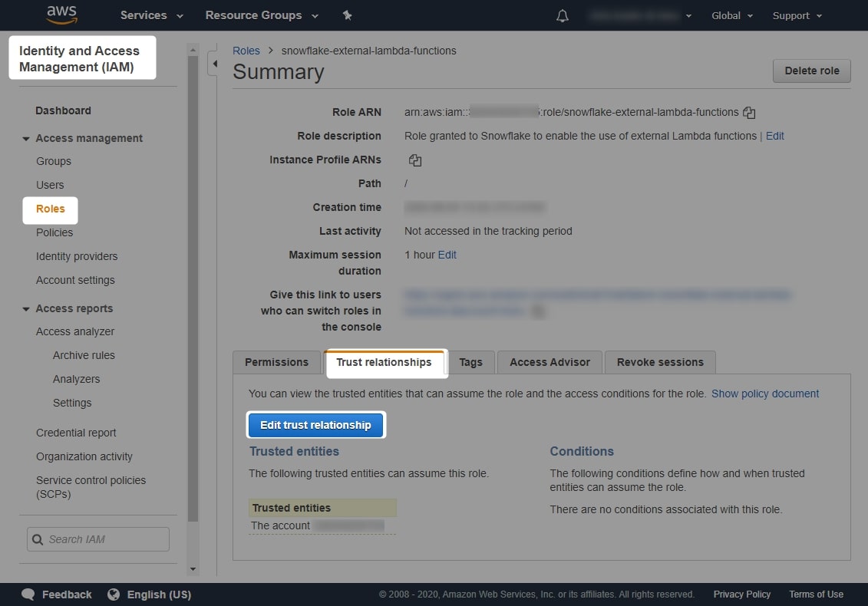The width and height of the screenshot is (868, 606).
Task: Open the blurred account name dropdown
Action: click(x=640, y=15)
